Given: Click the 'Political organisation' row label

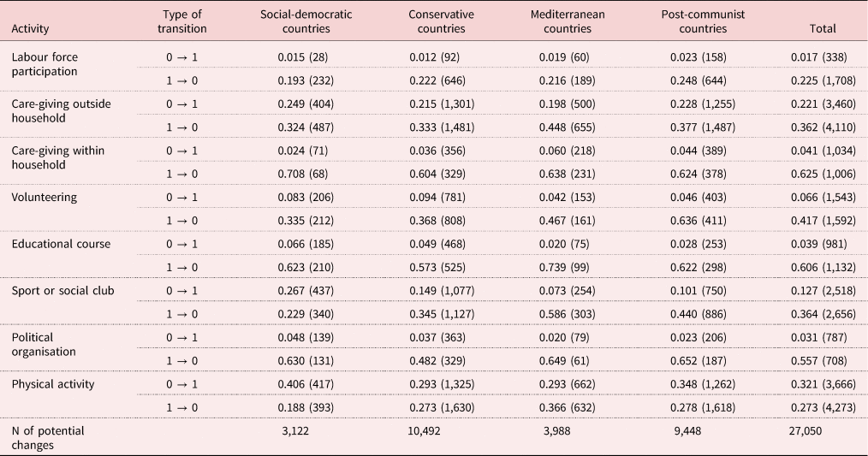Looking at the screenshot, I should (x=44, y=344).
